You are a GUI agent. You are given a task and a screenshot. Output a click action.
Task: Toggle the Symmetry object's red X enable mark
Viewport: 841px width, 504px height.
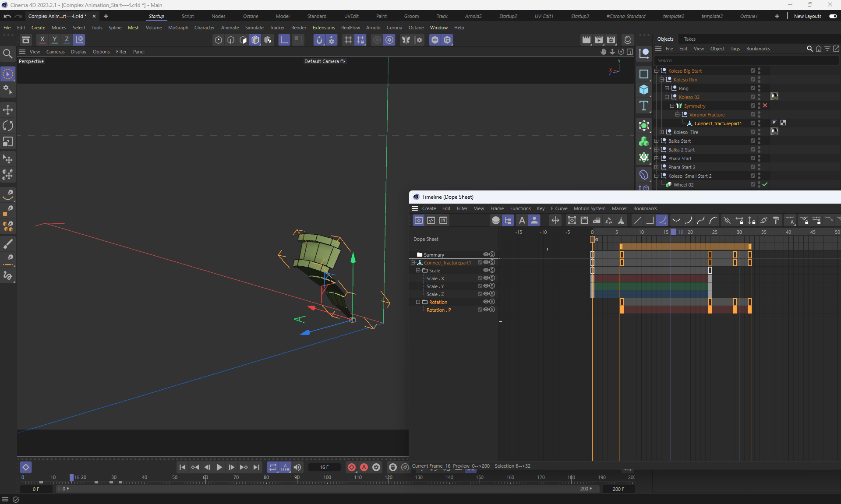coord(765,106)
